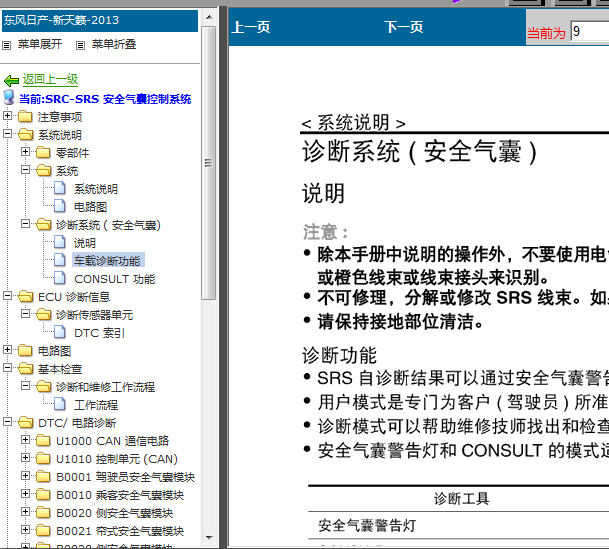Click the 菜单折叠 list icon
Image resolution: width=609 pixels, height=549 pixels.
pyautogui.click(x=80, y=45)
